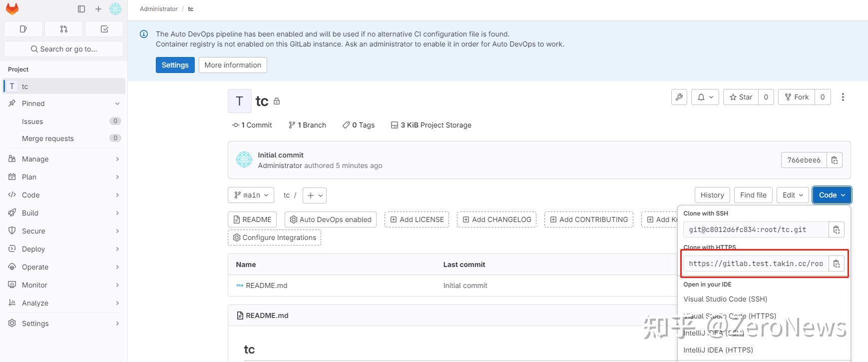Open the project actions kebab menu
This screenshot has height=362, width=868.
click(x=843, y=97)
